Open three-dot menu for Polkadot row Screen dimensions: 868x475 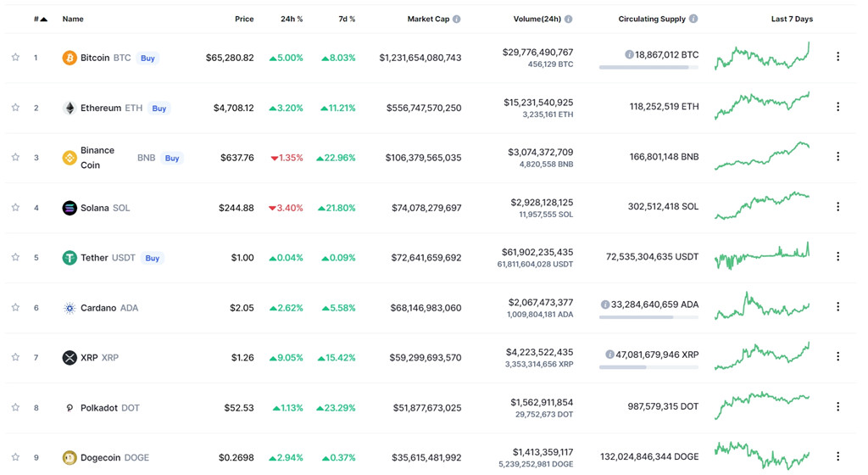click(x=837, y=406)
